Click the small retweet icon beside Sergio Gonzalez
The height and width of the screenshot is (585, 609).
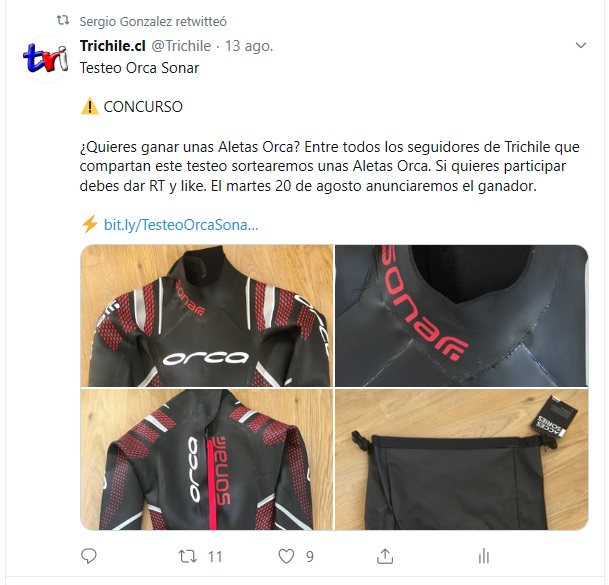point(63,20)
